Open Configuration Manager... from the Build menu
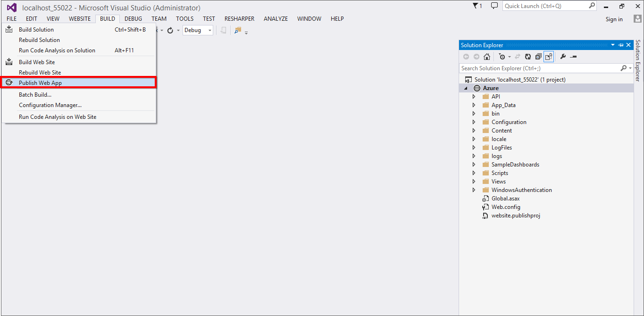Image resolution: width=644 pixels, height=316 pixels. tap(79, 105)
